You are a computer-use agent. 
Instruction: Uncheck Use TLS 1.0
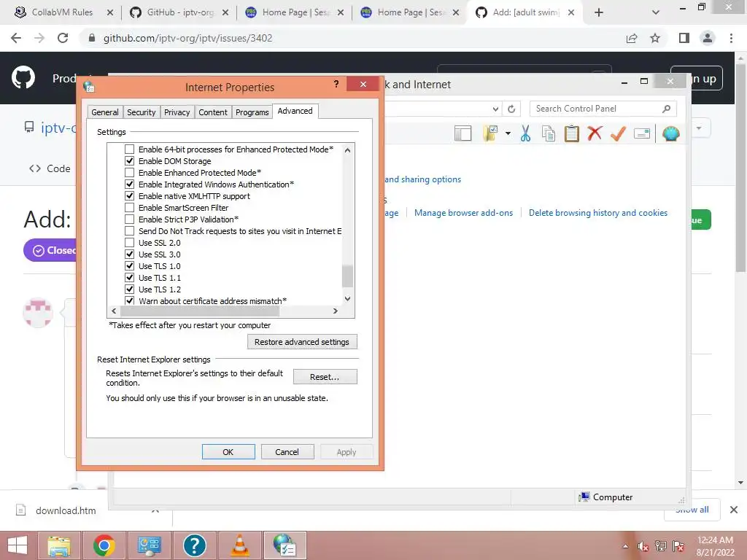[130, 265]
